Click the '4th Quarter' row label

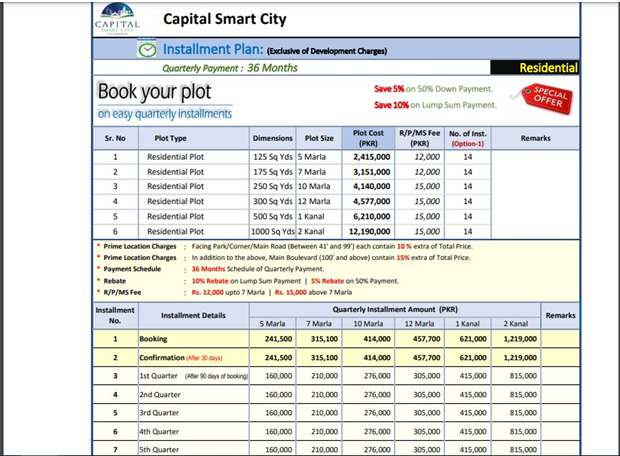159,432
